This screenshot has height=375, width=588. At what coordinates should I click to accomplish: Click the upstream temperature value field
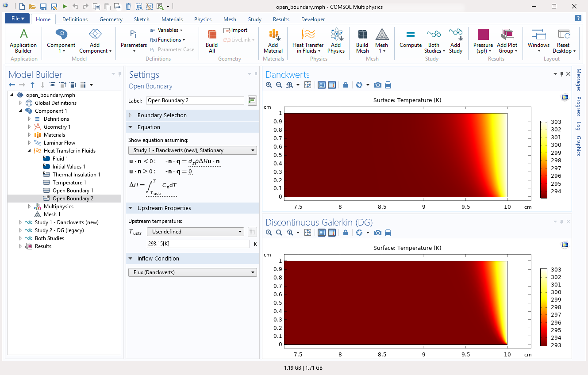[x=198, y=244]
